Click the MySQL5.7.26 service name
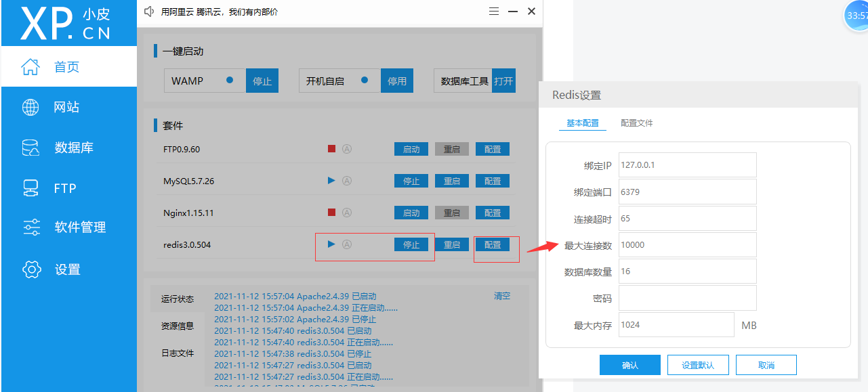This screenshot has width=868, height=392. click(x=189, y=181)
